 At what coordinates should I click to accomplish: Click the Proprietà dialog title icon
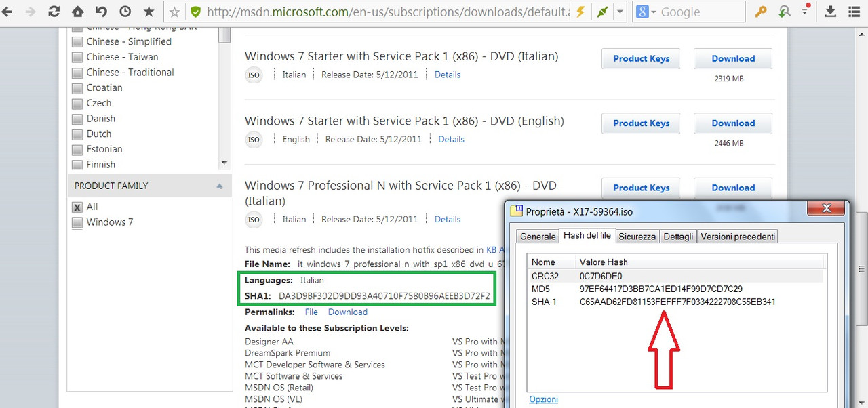point(517,211)
